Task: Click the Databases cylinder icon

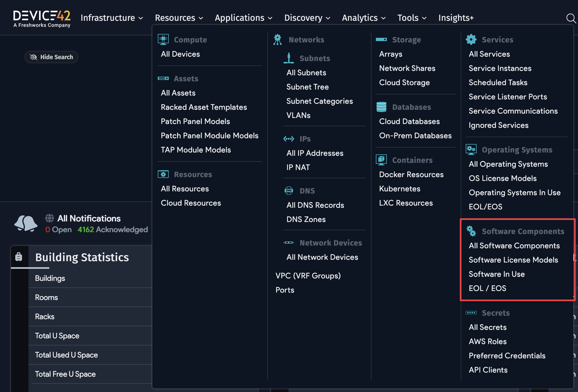Action: (x=381, y=107)
